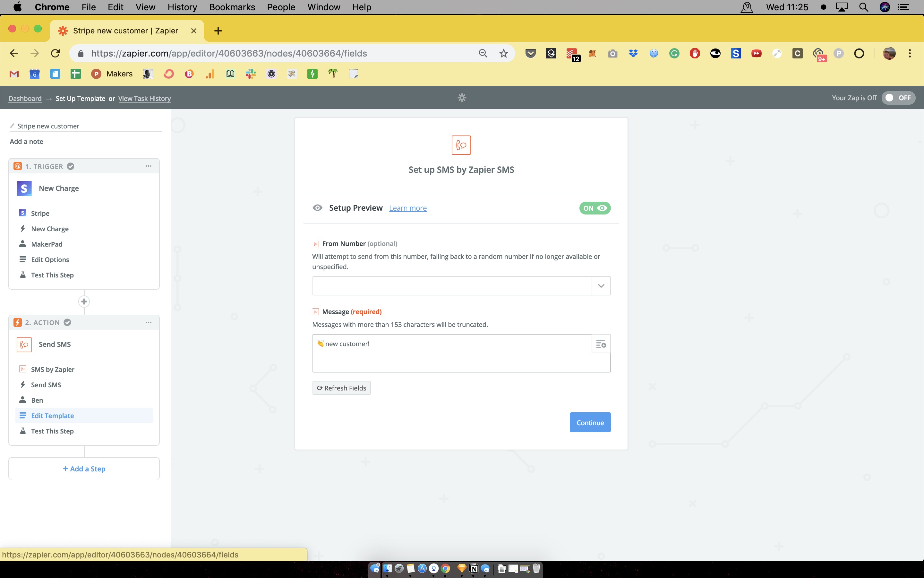Image resolution: width=924 pixels, height=578 pixels.
Task: Click the plus circle between steps
Action: coord(84,301)
